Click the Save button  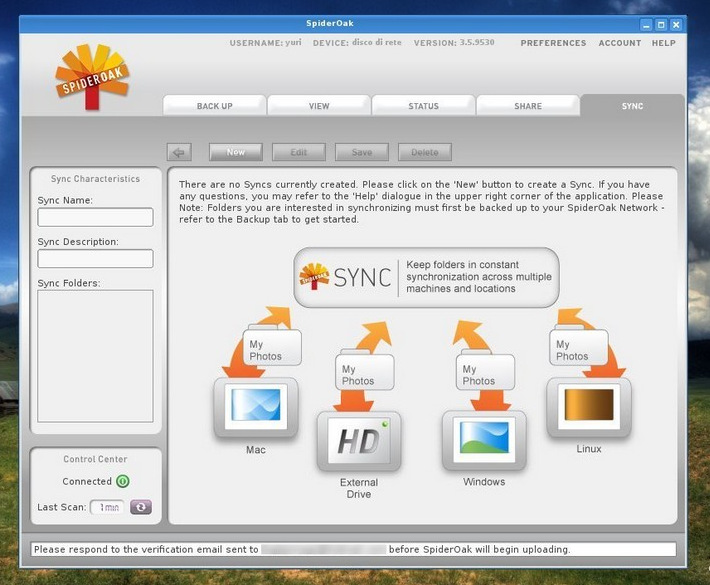pos(362,152)
